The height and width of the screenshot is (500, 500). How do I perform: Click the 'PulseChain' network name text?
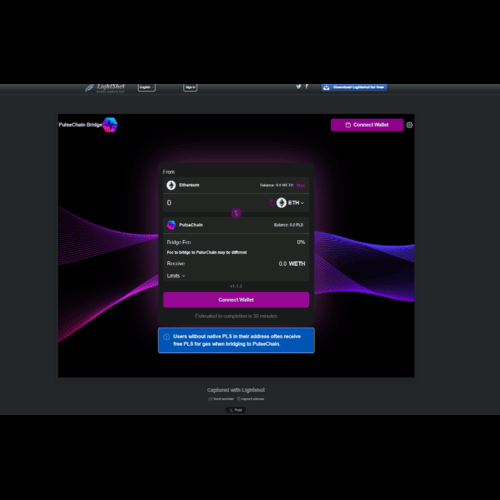point(191,225)
